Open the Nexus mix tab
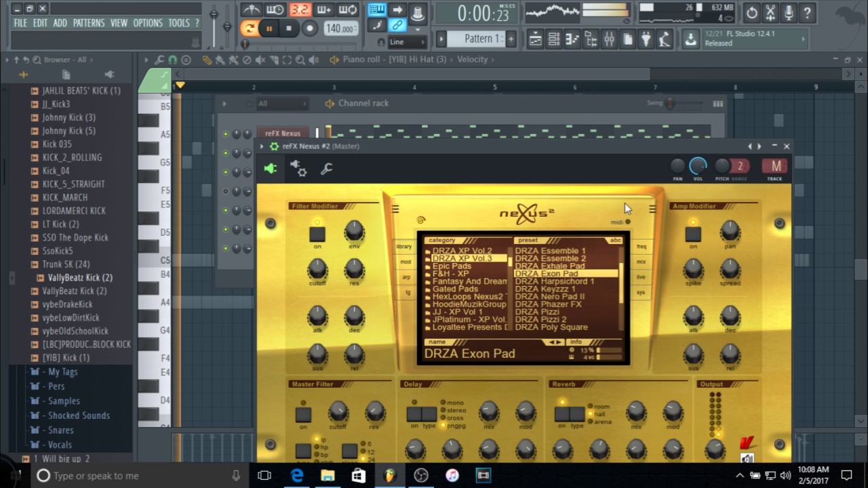The image size is (868, 488). click(641, 262)
